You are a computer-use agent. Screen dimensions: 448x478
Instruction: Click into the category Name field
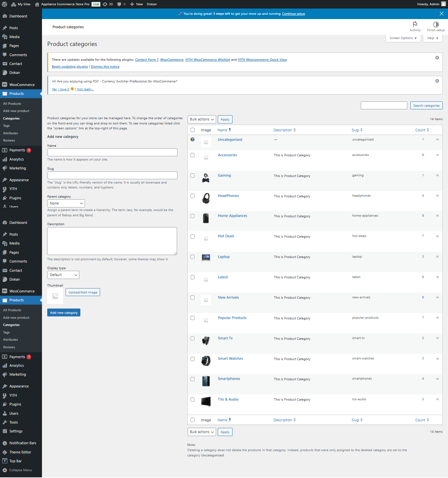pyautogui.click(x=112, y=152)
